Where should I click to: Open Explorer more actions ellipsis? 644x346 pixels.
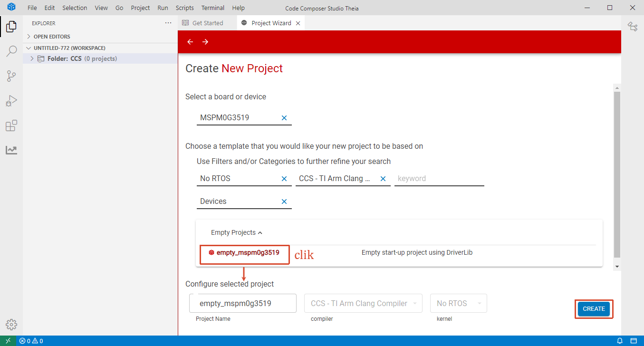[x=168, y=23]
